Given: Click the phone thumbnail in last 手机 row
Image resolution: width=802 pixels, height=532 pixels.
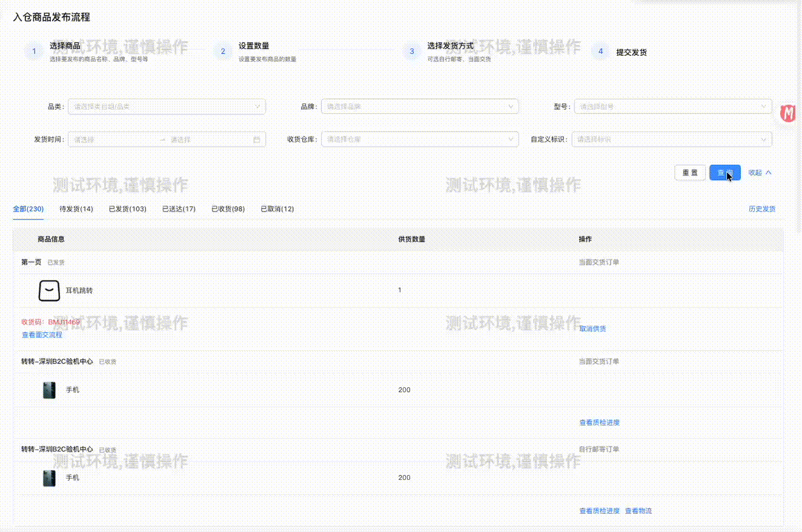Looking at the screenshot, I should 48,477.
